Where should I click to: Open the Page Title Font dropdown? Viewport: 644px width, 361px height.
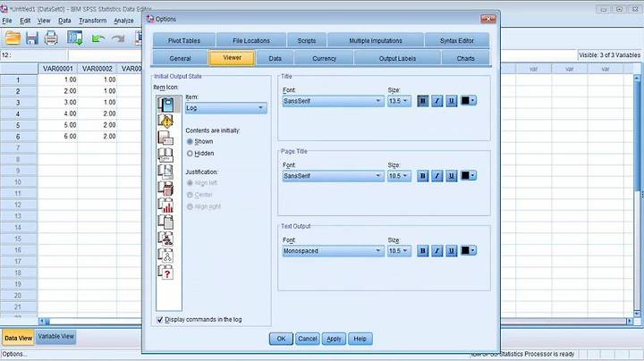point(333,176)
